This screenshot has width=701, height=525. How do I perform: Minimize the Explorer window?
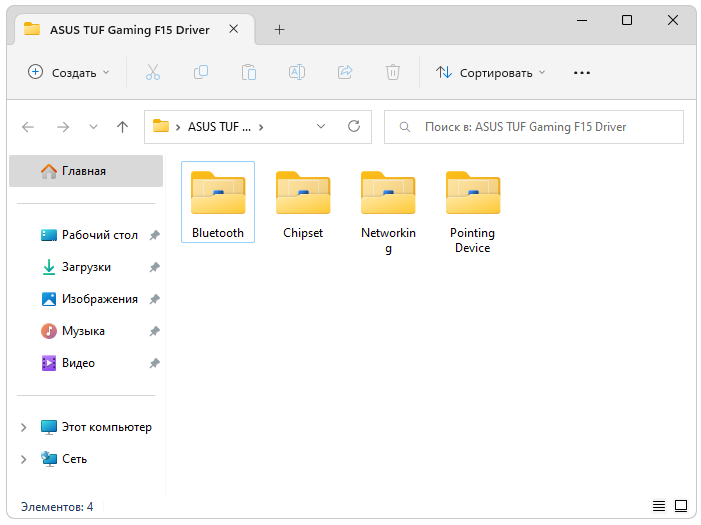click(x=582, y=20)
